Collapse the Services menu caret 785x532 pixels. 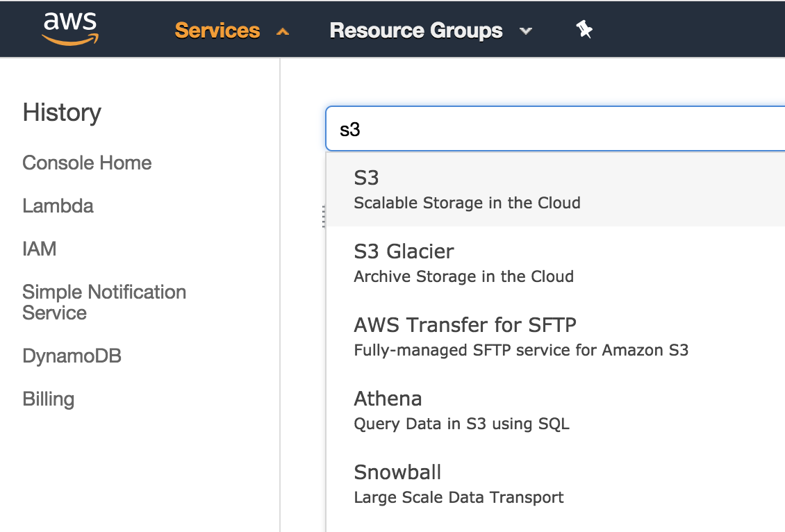pos(283,31)
